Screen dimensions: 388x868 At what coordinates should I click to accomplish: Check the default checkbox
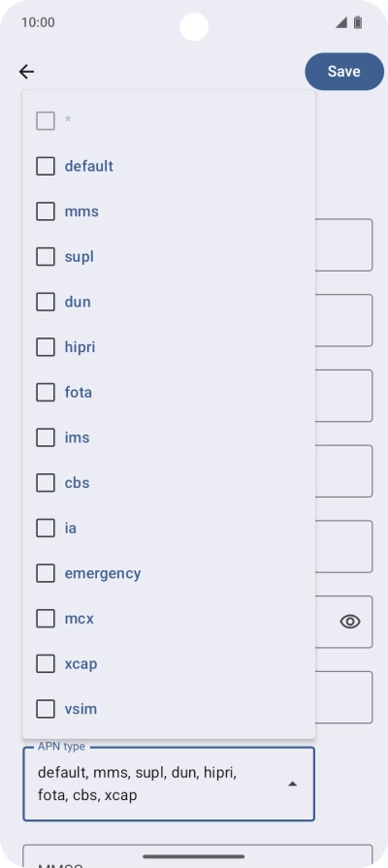[x=46, y=166]
